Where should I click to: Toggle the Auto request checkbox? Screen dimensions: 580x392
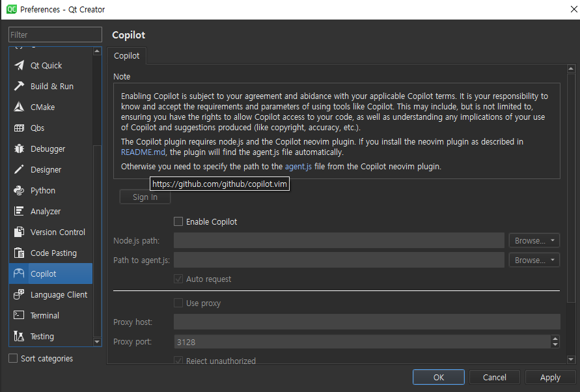(x=178, y=279)
